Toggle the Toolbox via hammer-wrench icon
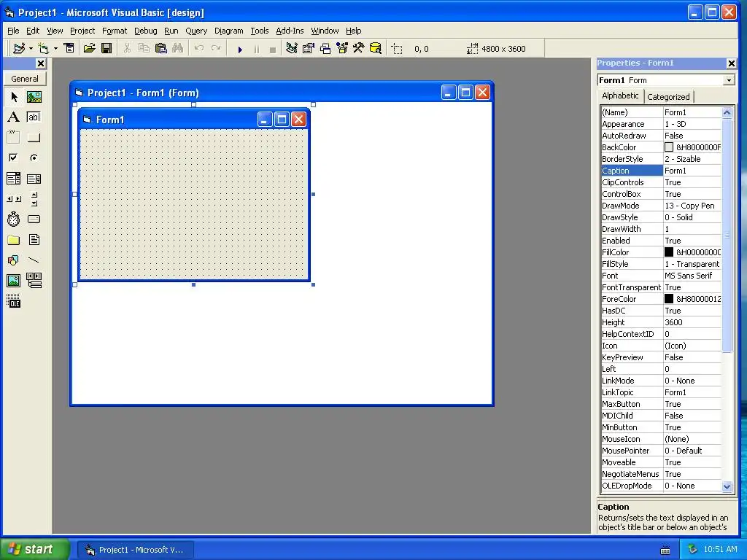The image size is (747, 560). click(359, 48)
